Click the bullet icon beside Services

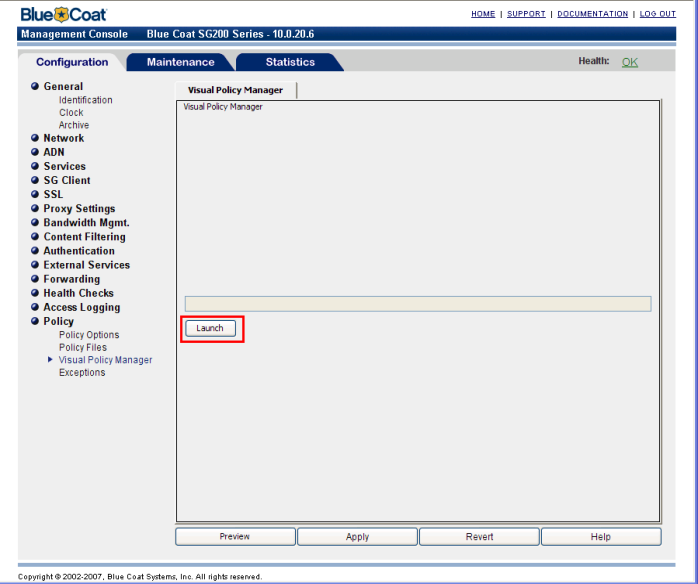pos(35,166)
